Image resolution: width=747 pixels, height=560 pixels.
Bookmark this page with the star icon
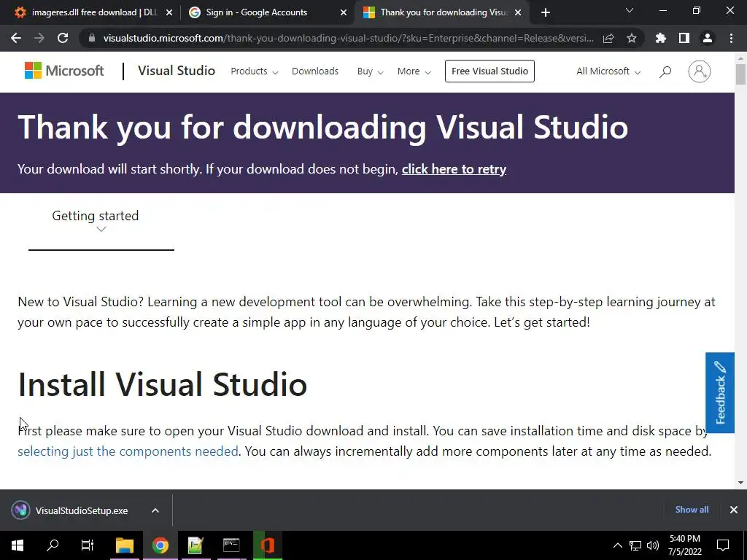tap(632, 38)
